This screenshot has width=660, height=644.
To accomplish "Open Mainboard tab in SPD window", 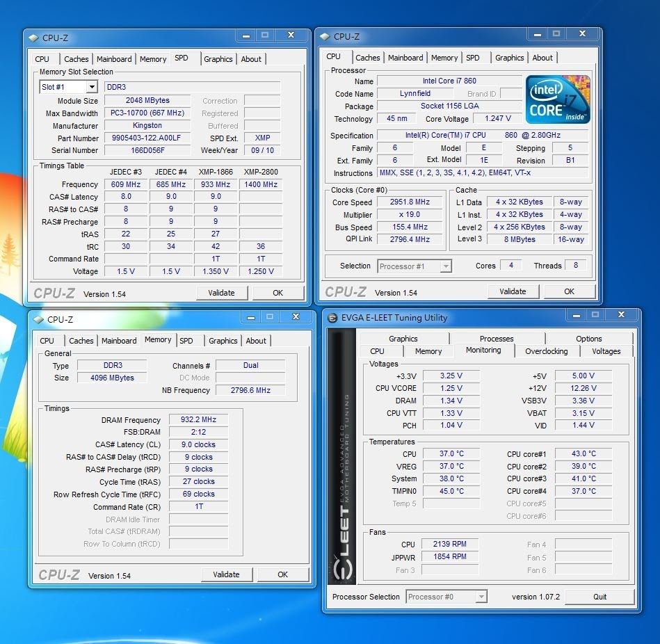I will tap(114, 59).
